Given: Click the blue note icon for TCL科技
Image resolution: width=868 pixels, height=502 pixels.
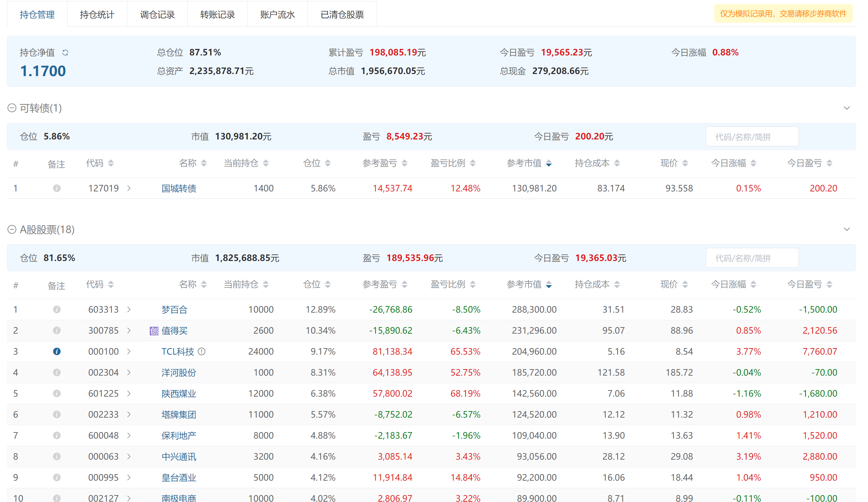Looking at the screenshot, I should coord(57,352).
